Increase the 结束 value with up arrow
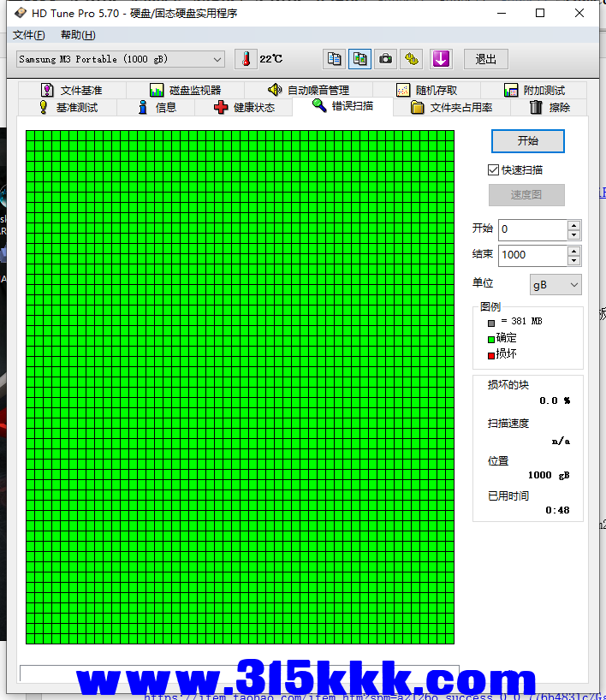 pos(574,251)
